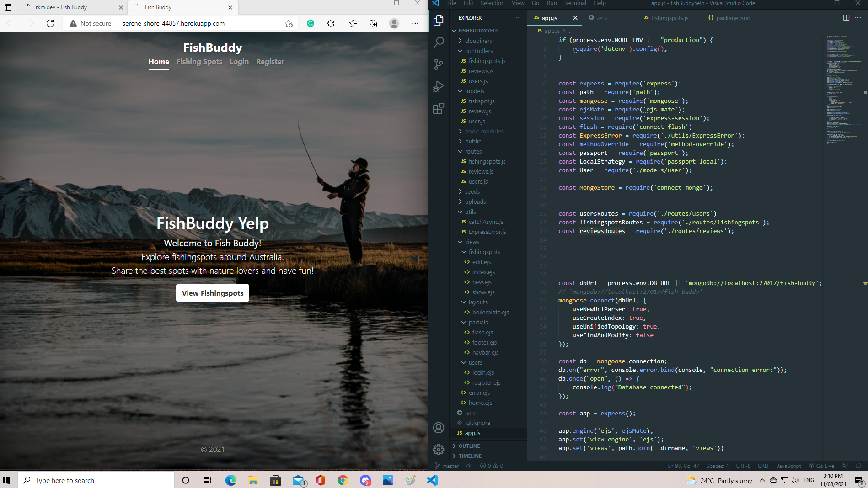Click the View Fishingspots button

click(212, 293)
